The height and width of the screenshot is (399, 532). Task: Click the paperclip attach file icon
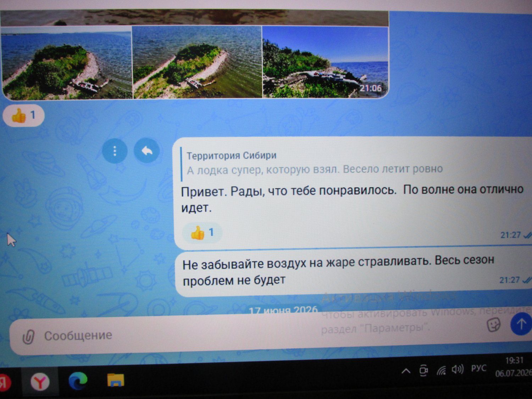click(28, 337)
